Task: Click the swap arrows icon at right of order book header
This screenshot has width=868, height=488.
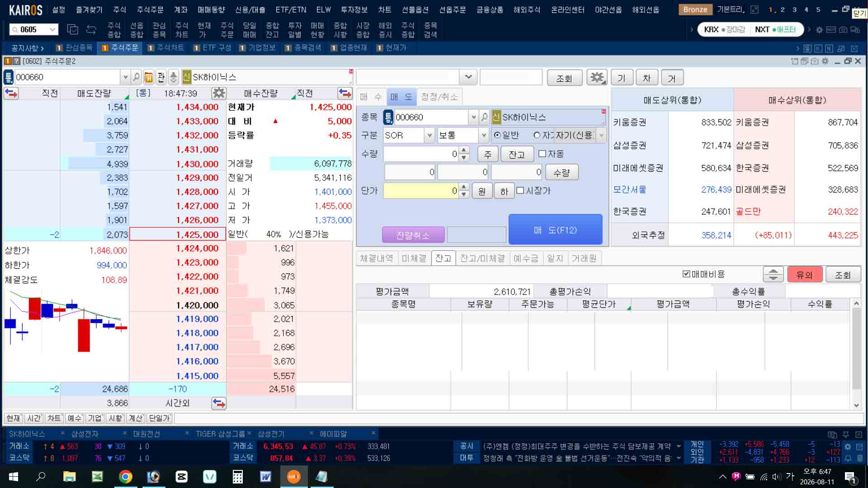Action: (x=345, y=93)
